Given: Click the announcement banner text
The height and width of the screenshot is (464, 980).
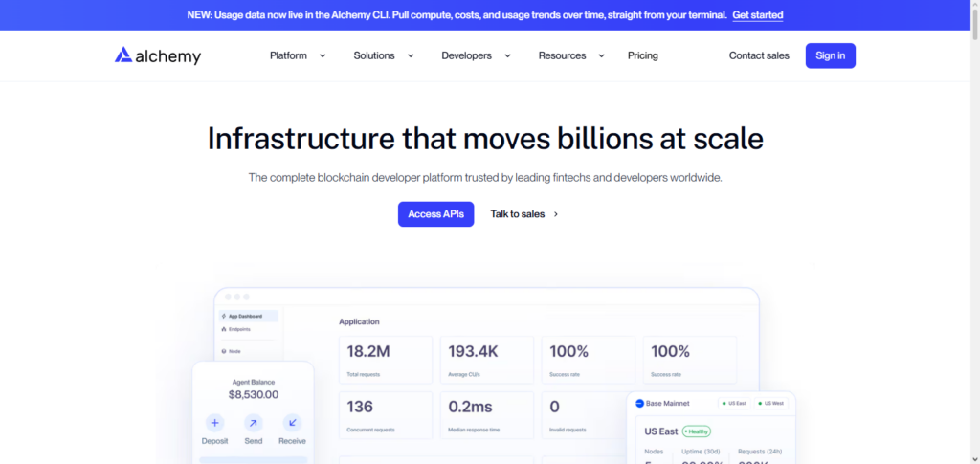Looking at the screenshot, I should pyautogui.click(x=457, y=15).
